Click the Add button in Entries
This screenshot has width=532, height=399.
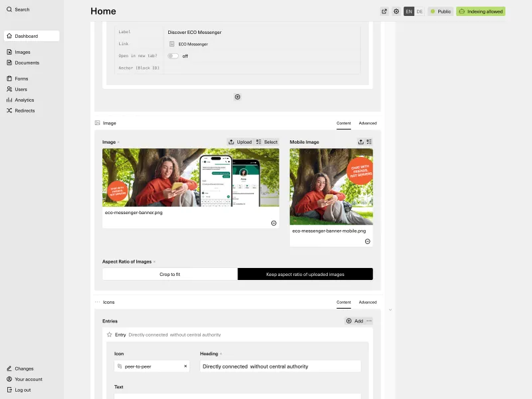pos(355,321)
